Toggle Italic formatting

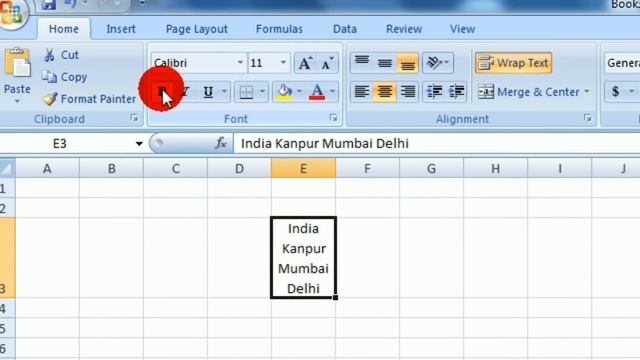[x=185, y=91]
